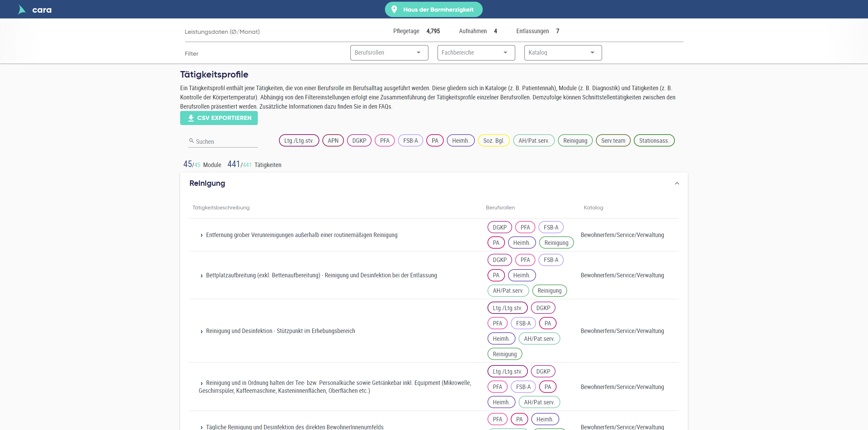This screenshot has width=868, height=430.
Task: Click Pflegetage value 4,795
Action: coord(433,31)
